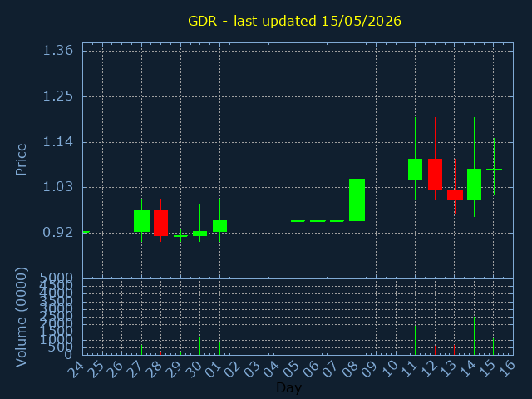Viewport: 532px width, 399px height.
Task: Click day label 05 on the x-axis
Action: click(x=291, y=369)
